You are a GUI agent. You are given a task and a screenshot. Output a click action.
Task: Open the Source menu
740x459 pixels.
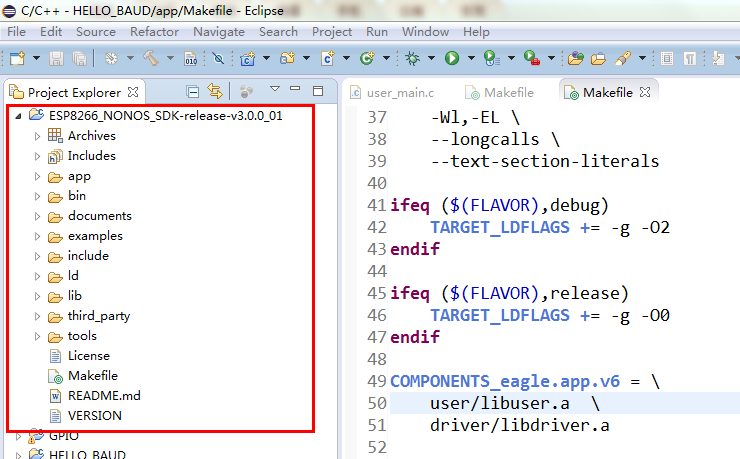(96, 32)
